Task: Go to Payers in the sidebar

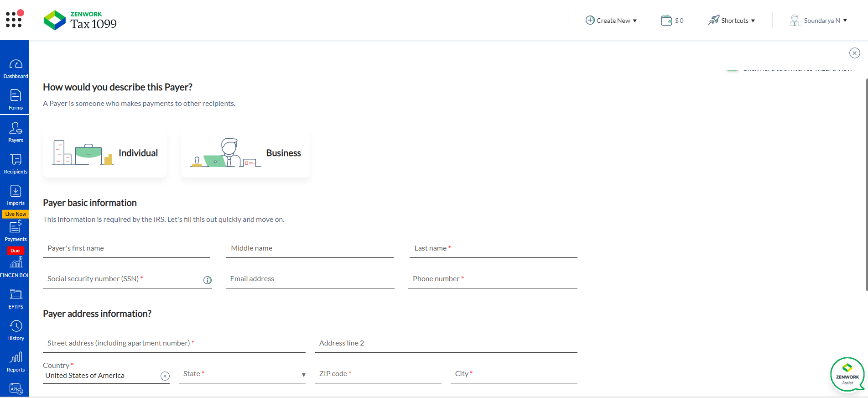Action: point(16,132)
